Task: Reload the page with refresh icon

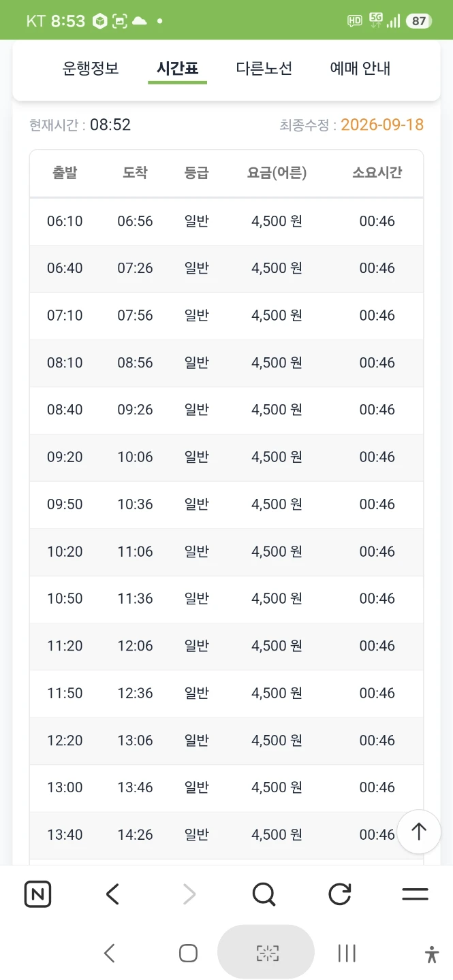Action: (339, 894)
